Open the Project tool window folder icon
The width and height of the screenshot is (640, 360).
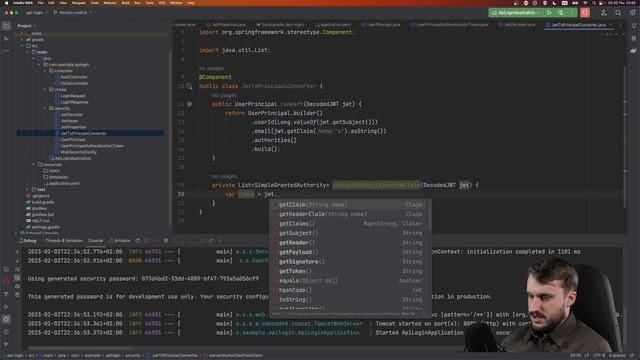(6, 26)
